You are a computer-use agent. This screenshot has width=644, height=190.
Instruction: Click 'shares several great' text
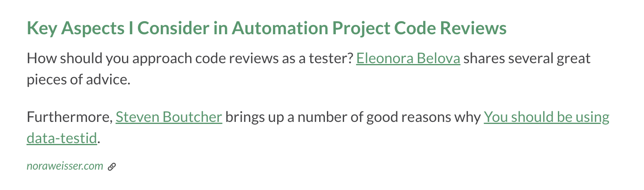[527, 58]
